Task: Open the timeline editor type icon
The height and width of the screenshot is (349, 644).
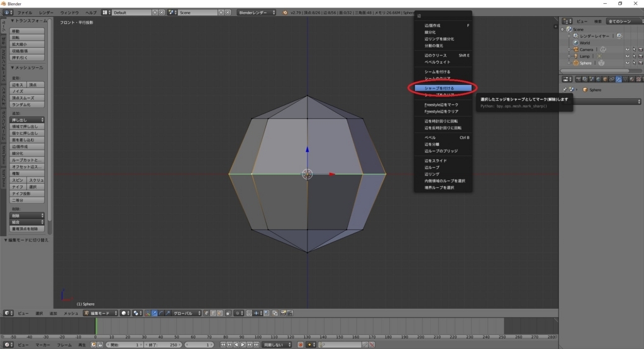Action: click(x=8, y=345)
